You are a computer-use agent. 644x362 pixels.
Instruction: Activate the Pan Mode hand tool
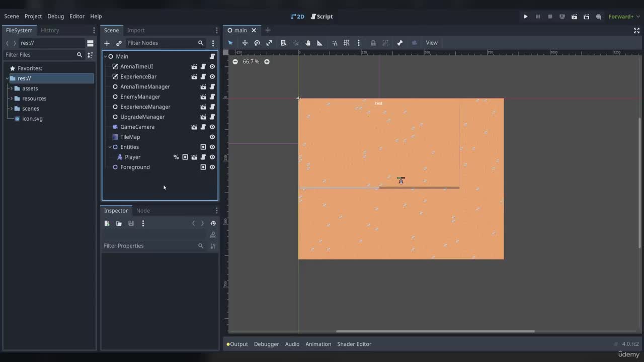307,43
